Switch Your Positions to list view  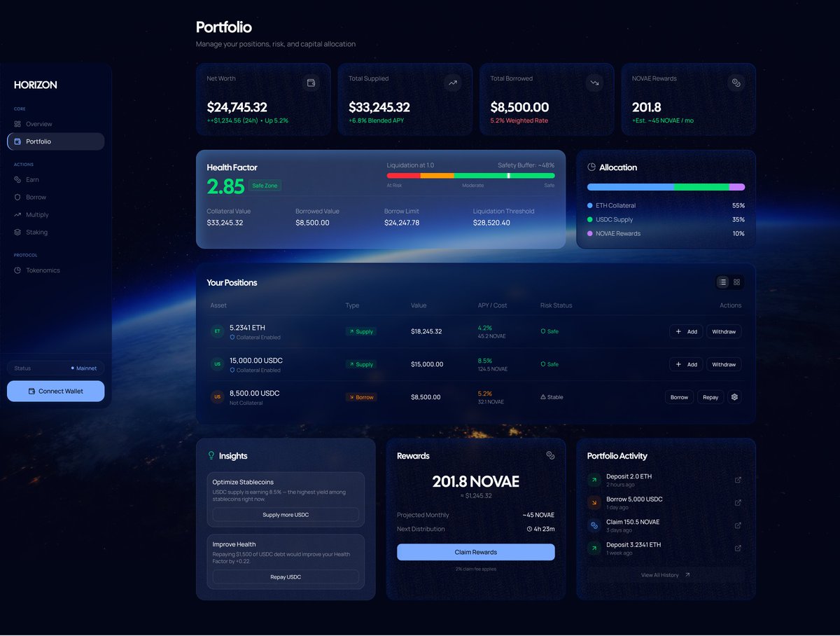point(722,282)
